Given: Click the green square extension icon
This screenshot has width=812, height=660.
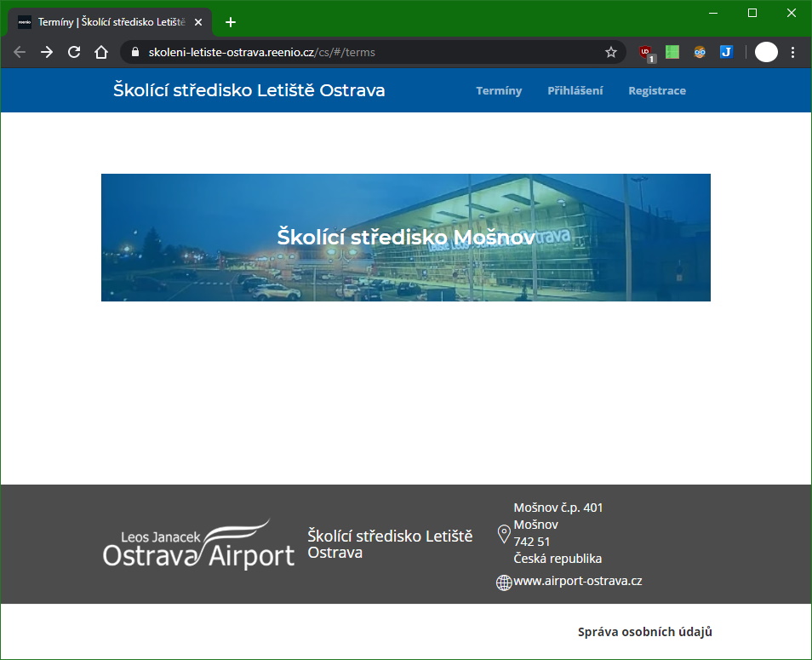Looking at the screenshot, I should click(672, 52).
